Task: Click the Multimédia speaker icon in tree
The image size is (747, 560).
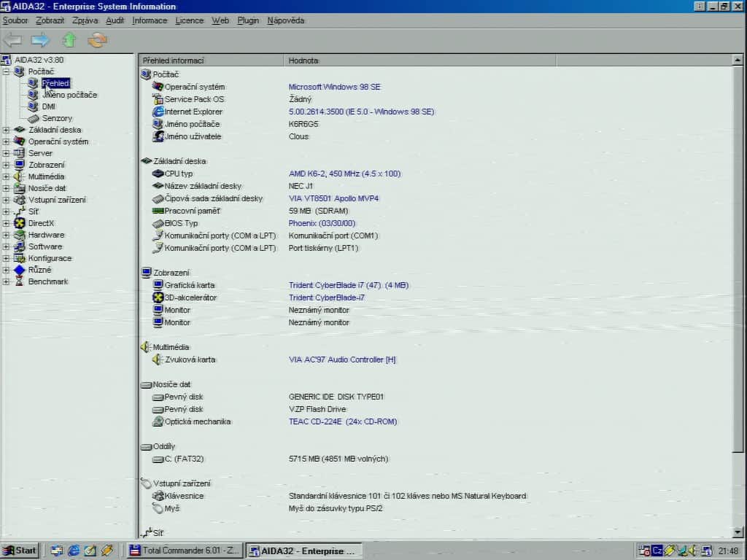Action: [19, 176]
